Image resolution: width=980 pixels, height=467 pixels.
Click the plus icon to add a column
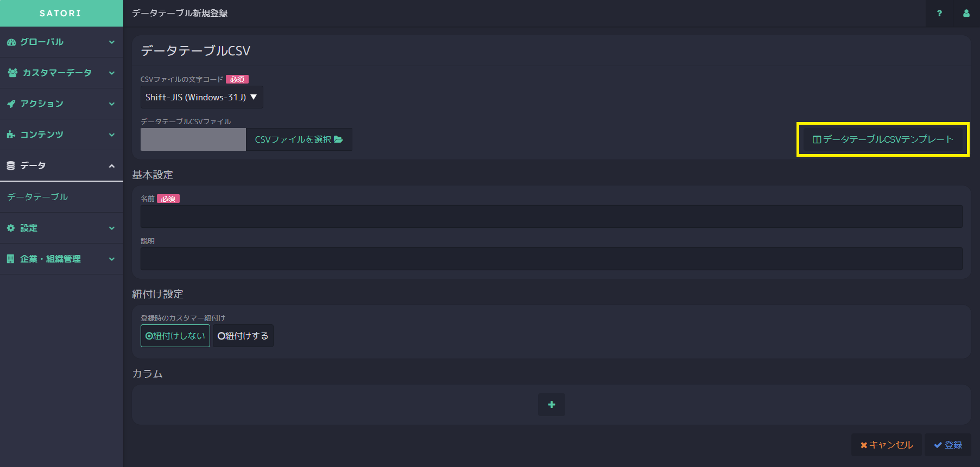[x=552, y=405]
